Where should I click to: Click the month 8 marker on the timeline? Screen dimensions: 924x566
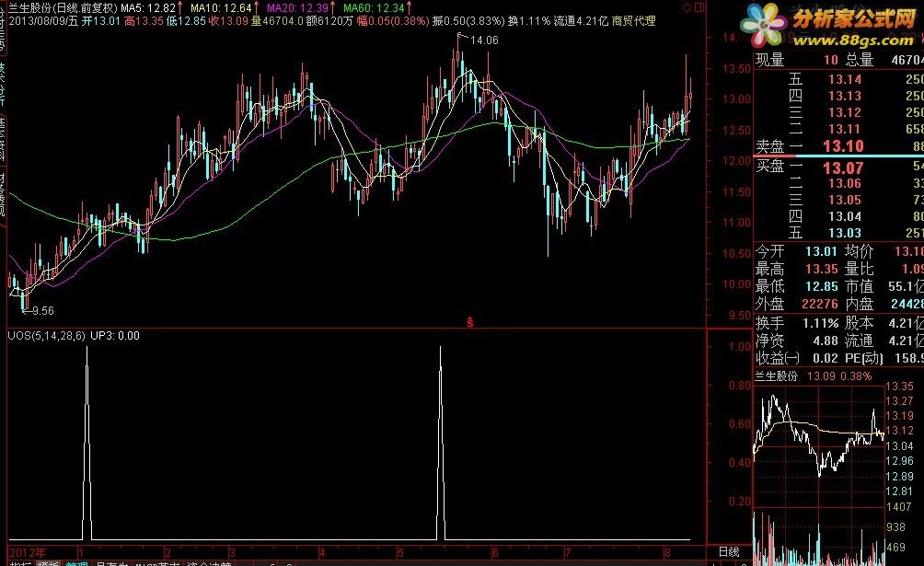click(x=667, y=553)
